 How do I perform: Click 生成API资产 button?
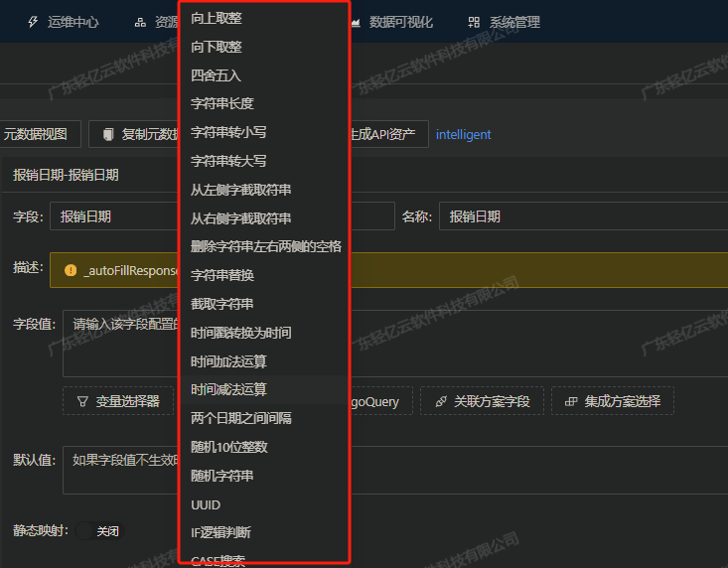(x=388, y=134)
